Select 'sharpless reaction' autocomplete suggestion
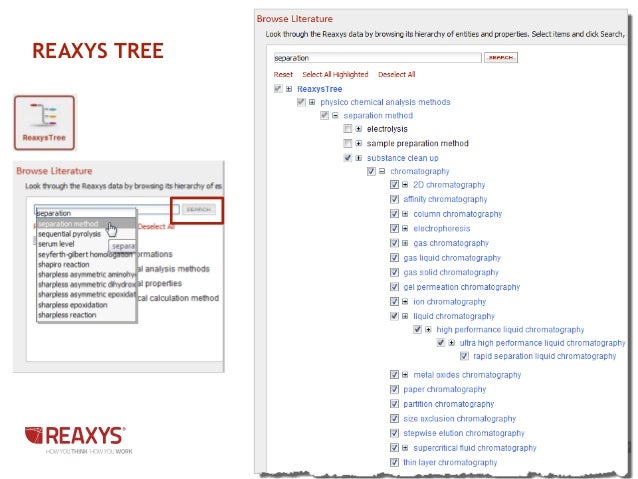 click(86, 315)
